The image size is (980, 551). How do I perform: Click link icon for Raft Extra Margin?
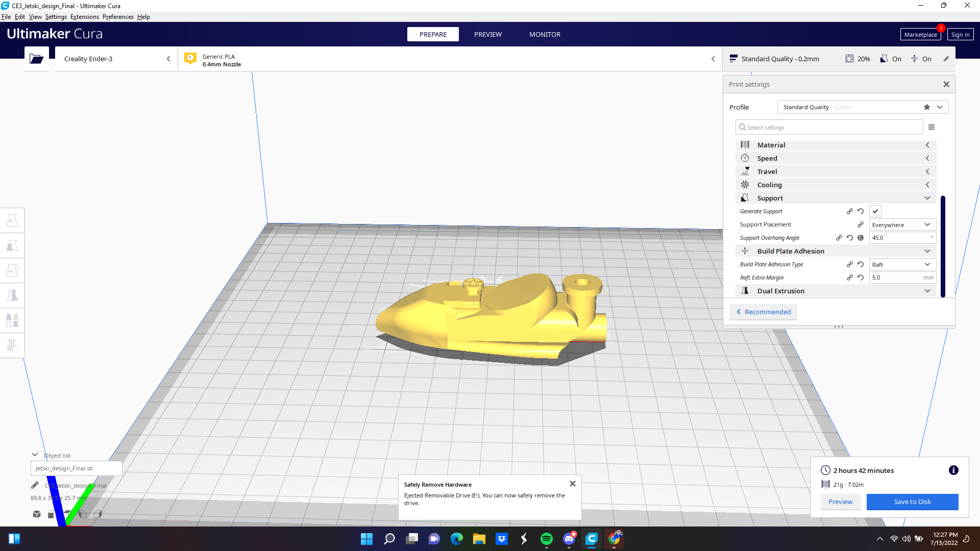pyautogui.click(x=850, y=278)
